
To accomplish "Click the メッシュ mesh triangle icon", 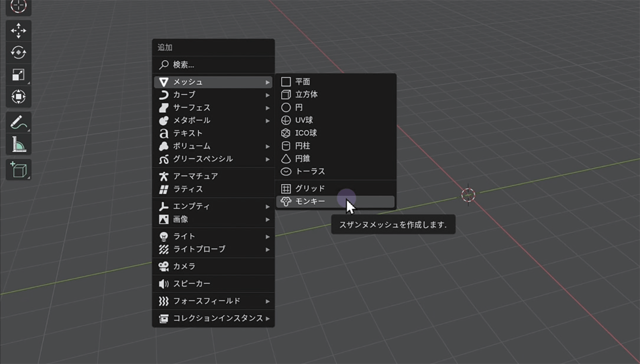I will 164,82.
